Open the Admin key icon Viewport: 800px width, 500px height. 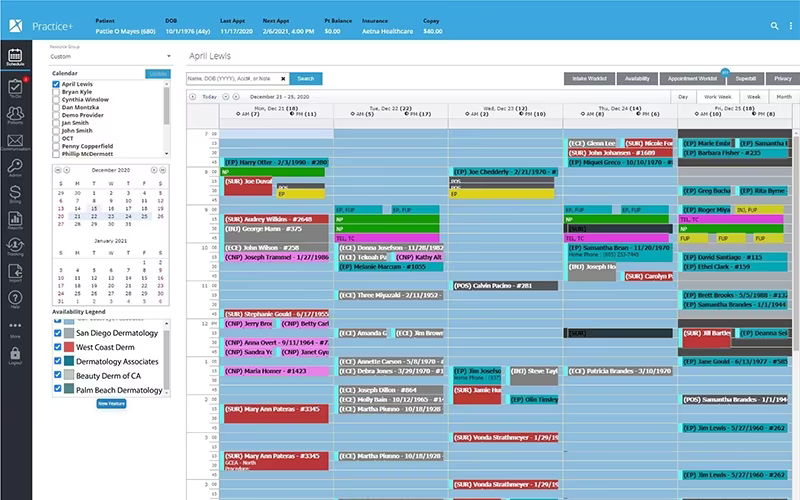click(15, 168)
